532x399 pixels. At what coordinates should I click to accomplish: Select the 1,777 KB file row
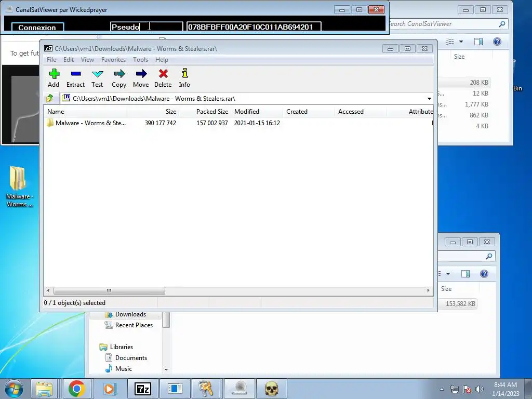click(x=464, y=104)
